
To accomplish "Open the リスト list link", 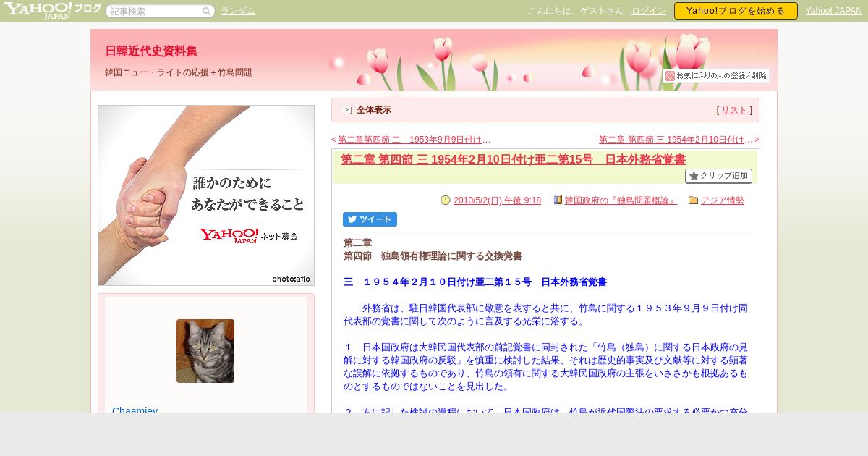I will (x=734, y=110).
